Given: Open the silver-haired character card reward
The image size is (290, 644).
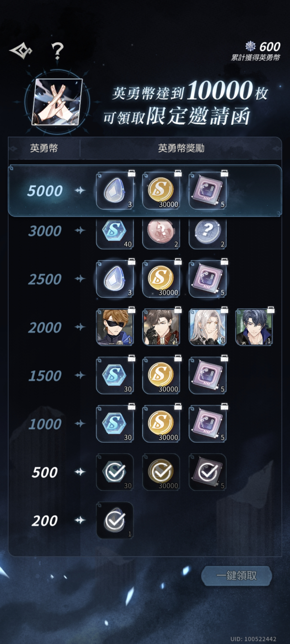Looking at the screenshot, I should [208, 327].
